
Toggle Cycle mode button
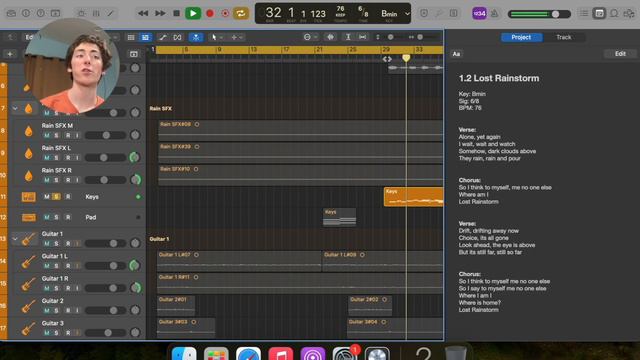[x=241, y=13]
